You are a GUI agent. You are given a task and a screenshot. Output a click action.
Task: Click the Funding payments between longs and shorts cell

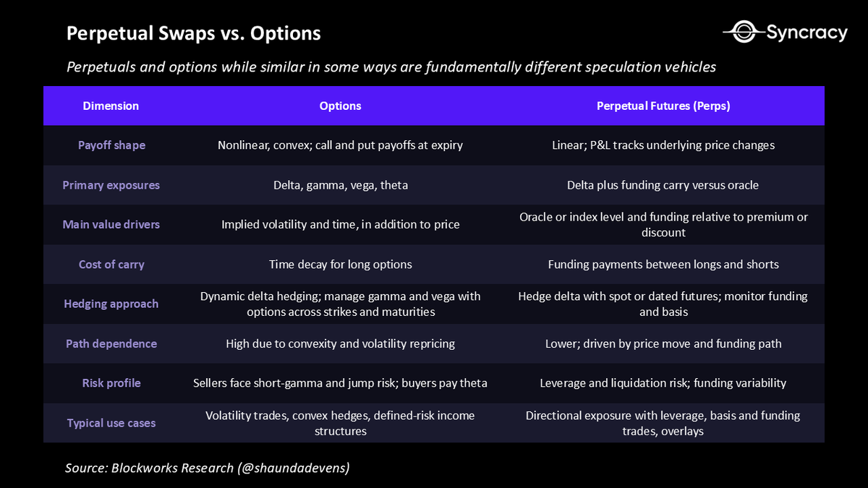(663, 265)
